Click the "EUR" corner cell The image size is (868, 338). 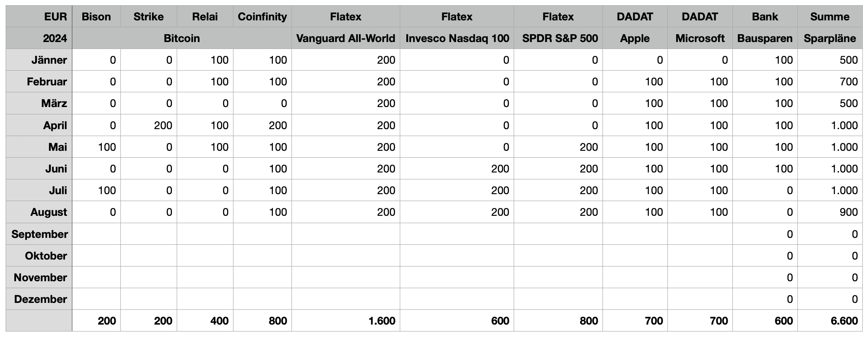[55, 17]
